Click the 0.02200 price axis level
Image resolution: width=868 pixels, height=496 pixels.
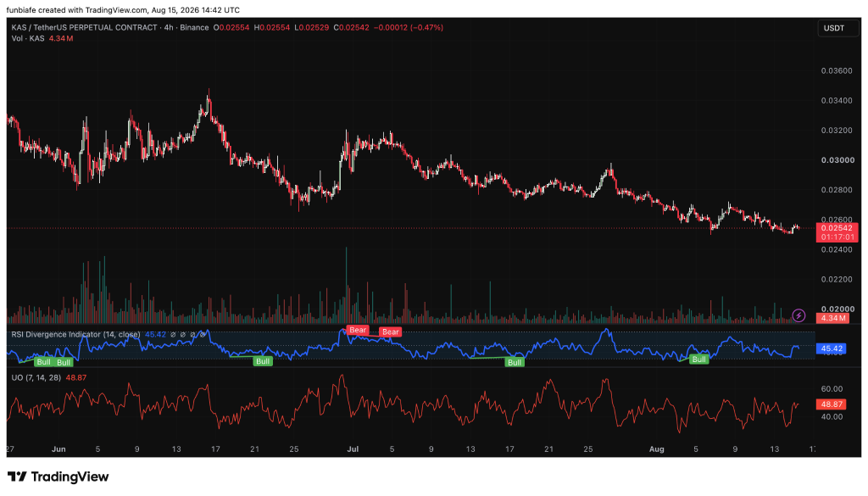point(837,280)
